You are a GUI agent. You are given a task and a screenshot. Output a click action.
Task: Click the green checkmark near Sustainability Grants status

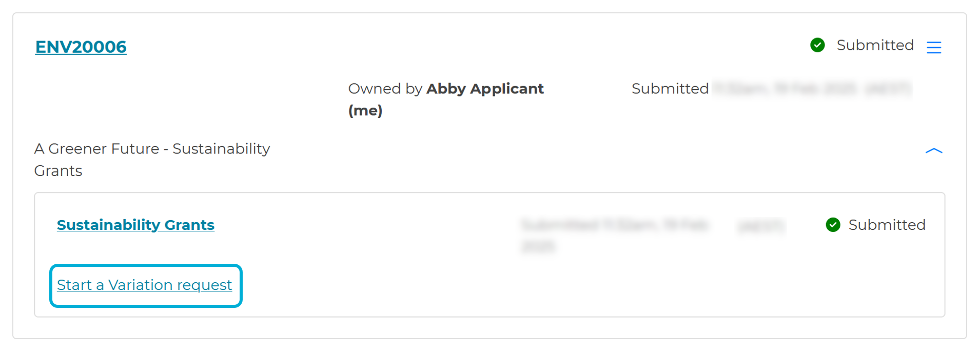click(x=834, y=225)
